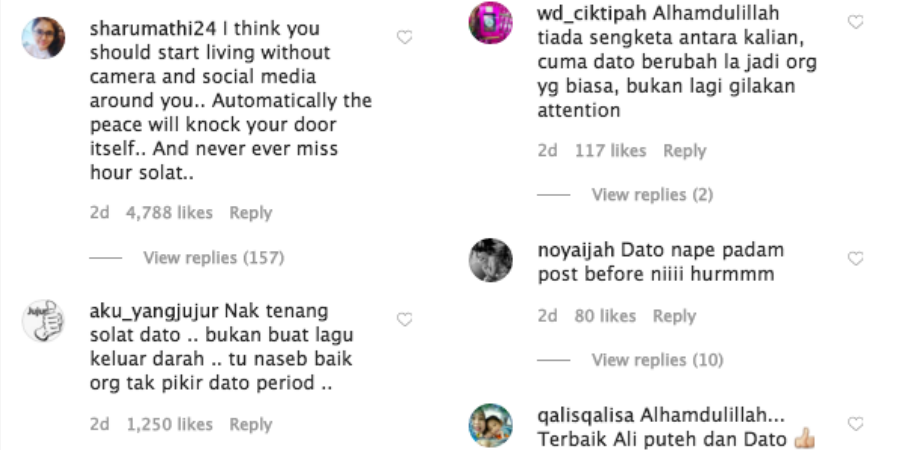900x450 pixels.
Task: Like sharumathi24's comment with the heart
Action: pos(405,38)
